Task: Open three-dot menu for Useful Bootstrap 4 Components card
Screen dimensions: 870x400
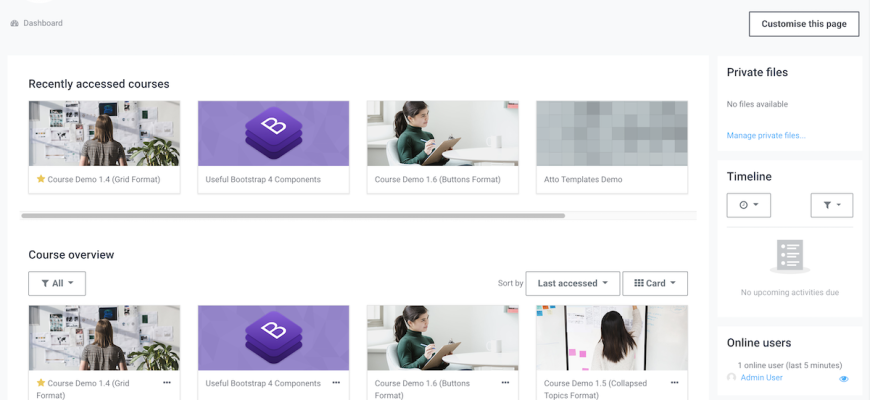Action: [x=336, y=383]
